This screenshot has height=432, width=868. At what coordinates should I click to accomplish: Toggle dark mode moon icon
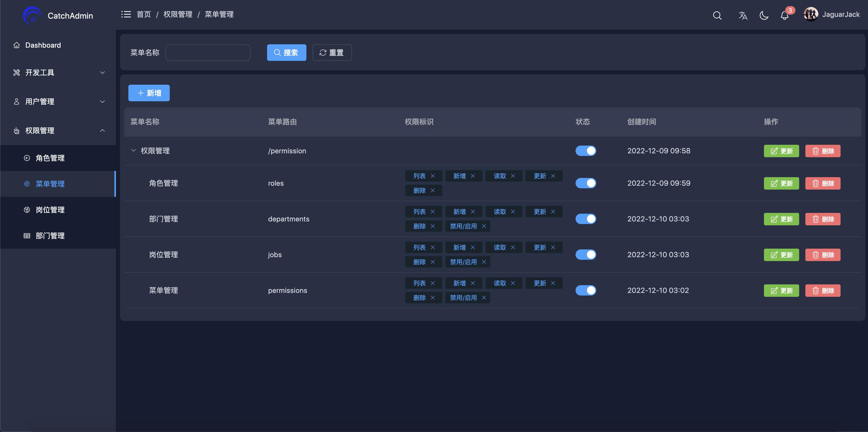coord(764,16)
